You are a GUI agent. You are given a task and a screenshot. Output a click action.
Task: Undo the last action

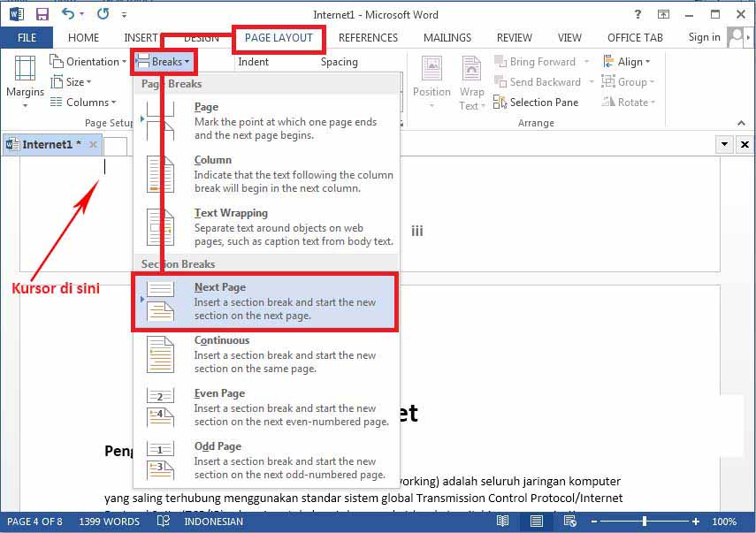click(x=68, y=14)
